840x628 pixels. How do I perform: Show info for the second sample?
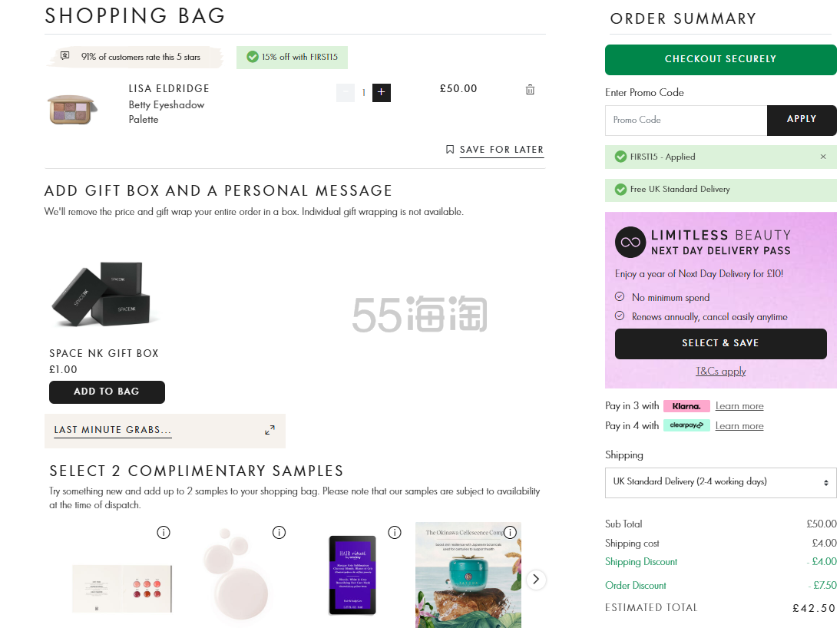click(279, 532)
